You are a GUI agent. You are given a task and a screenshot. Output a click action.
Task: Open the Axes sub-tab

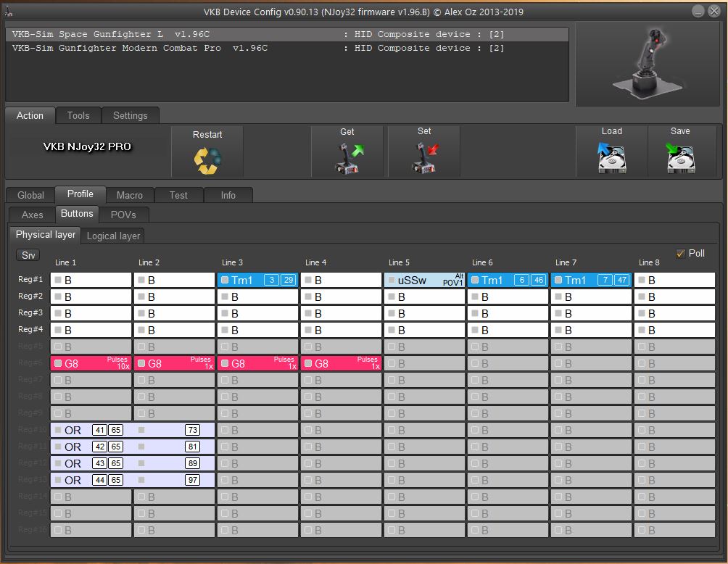[33, 215]
